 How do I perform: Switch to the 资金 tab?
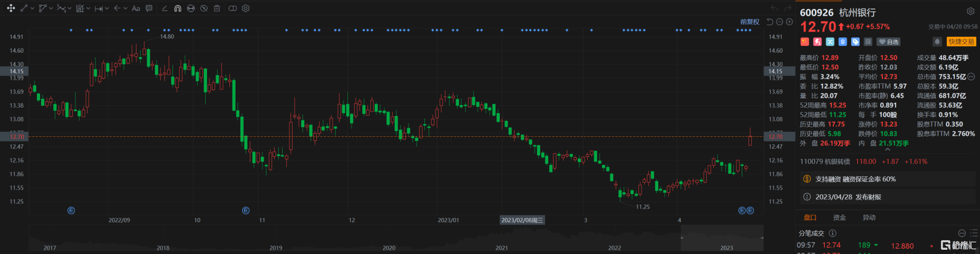tap(839, 218)
